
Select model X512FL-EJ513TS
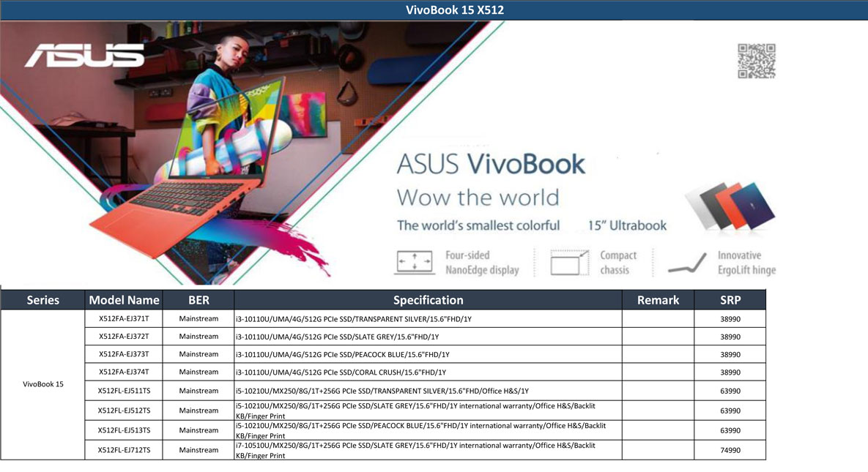124,430
